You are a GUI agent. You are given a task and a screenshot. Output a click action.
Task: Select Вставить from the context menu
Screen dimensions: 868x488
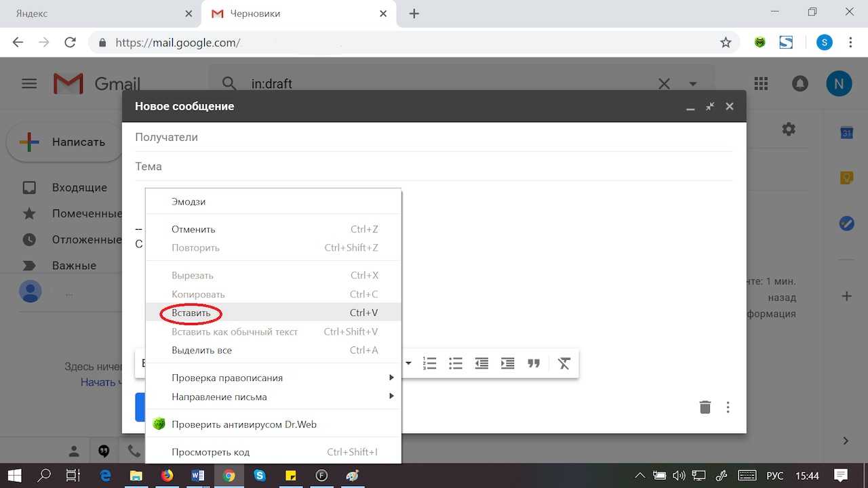(x=191, y=313)
